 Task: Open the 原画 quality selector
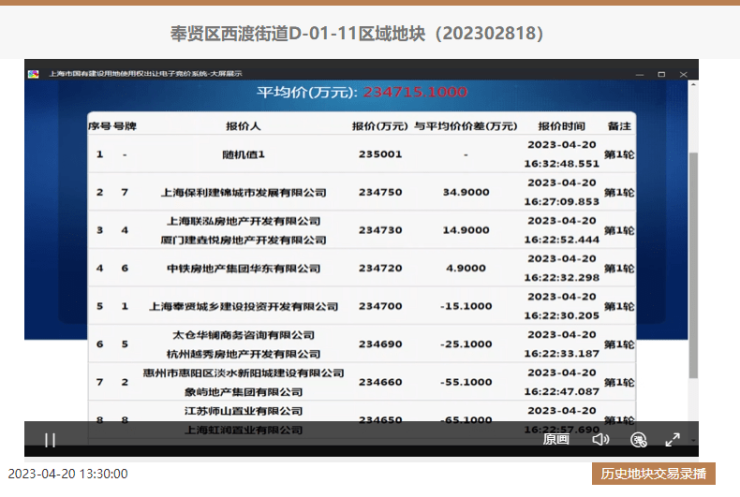[x=556, y=440]
